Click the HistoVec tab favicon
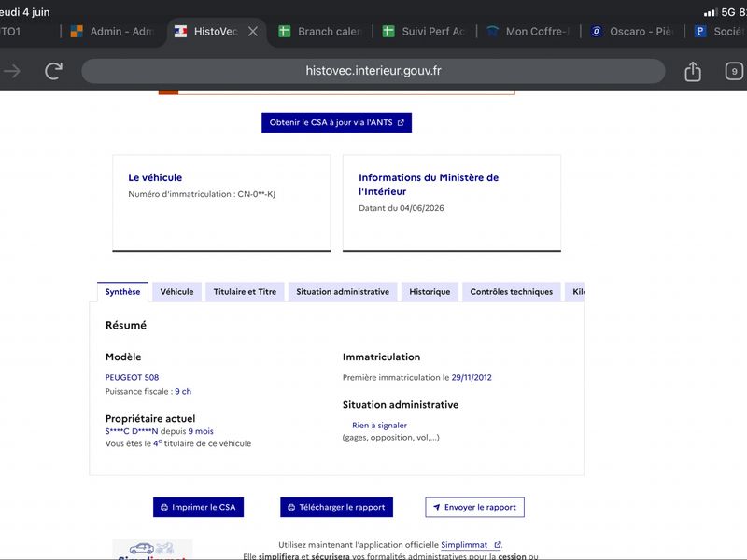This screenshot has width=747, height=560. pyautogui.click(x=180, y=32)
